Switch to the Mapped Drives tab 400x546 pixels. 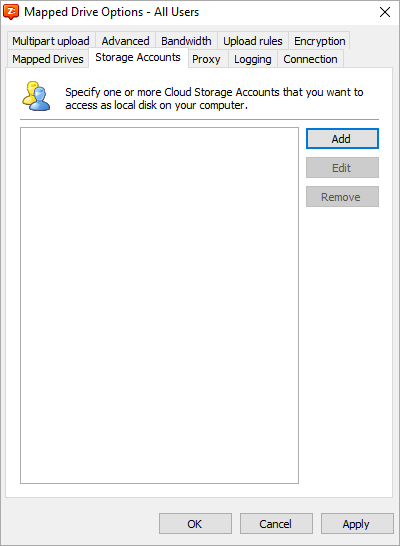tap(48, 59)
